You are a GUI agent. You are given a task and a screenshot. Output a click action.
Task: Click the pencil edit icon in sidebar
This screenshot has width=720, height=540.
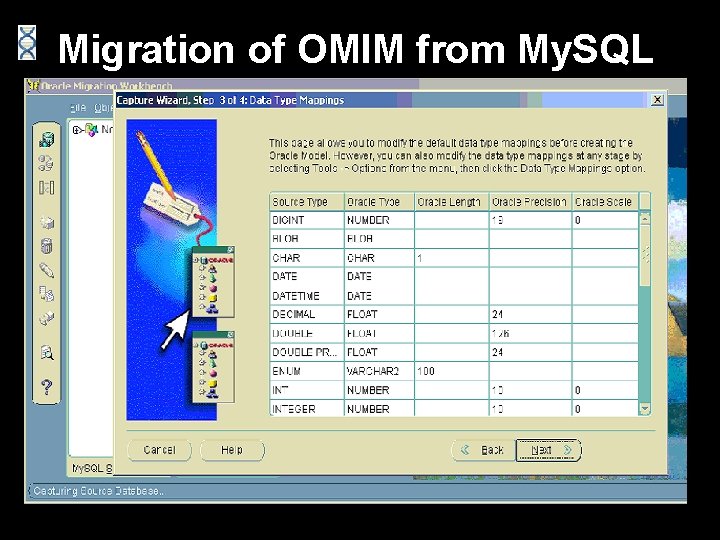tap(46, 270)
